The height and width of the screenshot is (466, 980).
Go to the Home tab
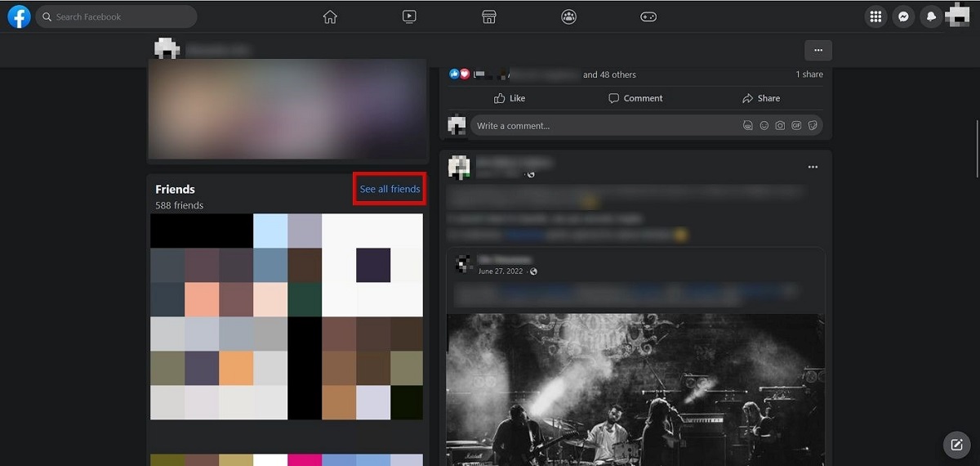[330, 16]
